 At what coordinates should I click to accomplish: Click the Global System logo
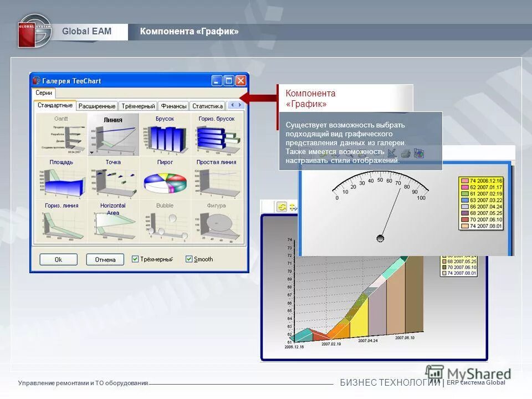tap(34, 30)
